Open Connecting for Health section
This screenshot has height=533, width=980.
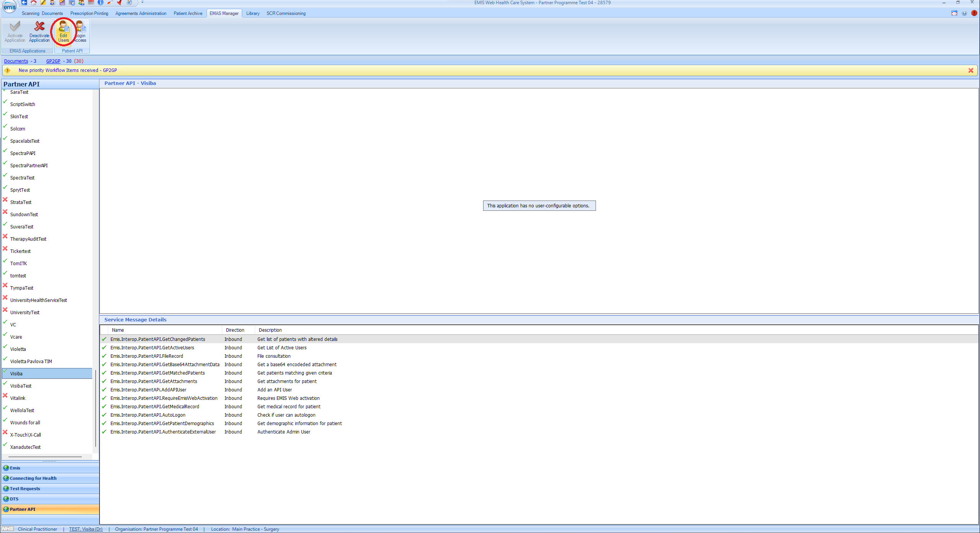(50, 478)
